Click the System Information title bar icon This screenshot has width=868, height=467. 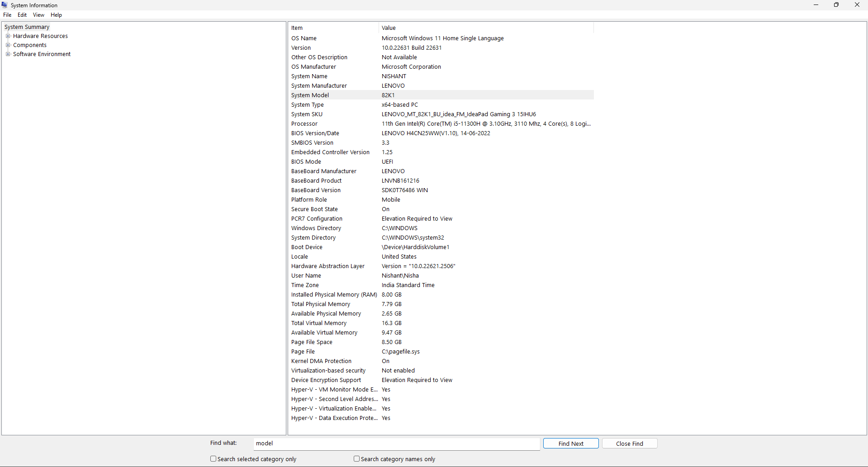5,5
